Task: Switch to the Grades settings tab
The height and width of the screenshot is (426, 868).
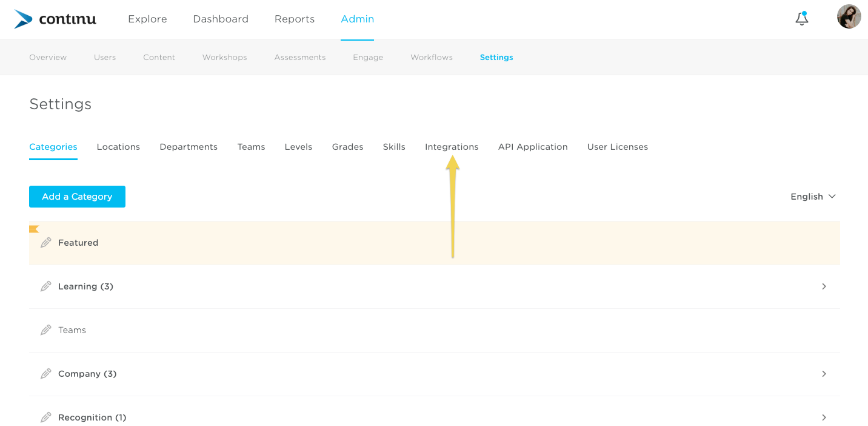Action: [x=347, y=147]
